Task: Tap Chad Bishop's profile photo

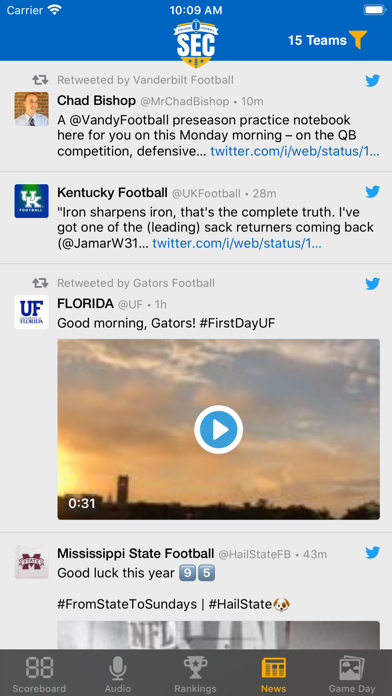Action: click(x=32, y=109)
